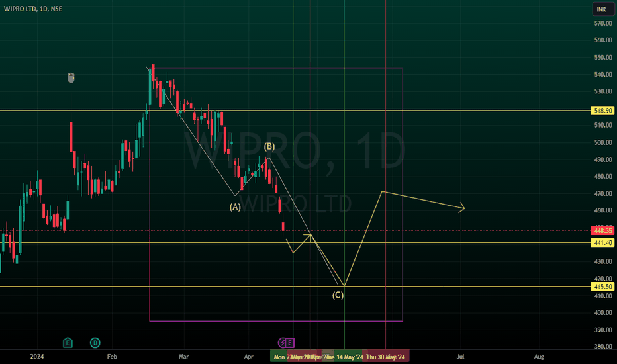Image resolution: width=617 pixels, height=364 pixels.
Task: Select the (C) wave label
Action: pyautogui.click(x=338, y=295)
